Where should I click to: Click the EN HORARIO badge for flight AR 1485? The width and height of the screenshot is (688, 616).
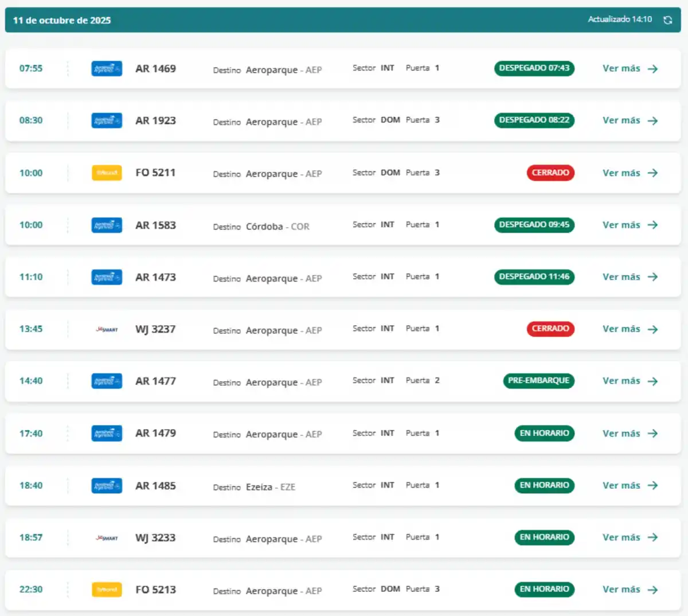(x=545, y=485)
